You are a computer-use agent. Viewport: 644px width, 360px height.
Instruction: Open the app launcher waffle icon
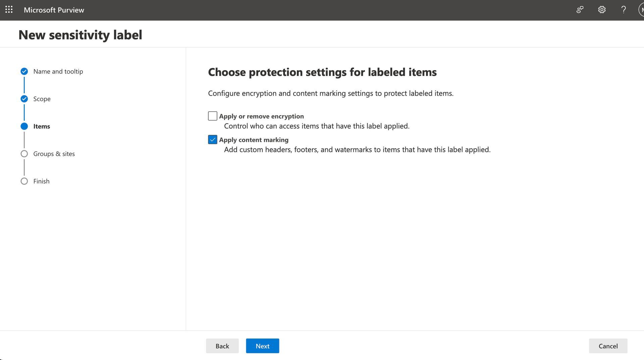coord(9,10)
